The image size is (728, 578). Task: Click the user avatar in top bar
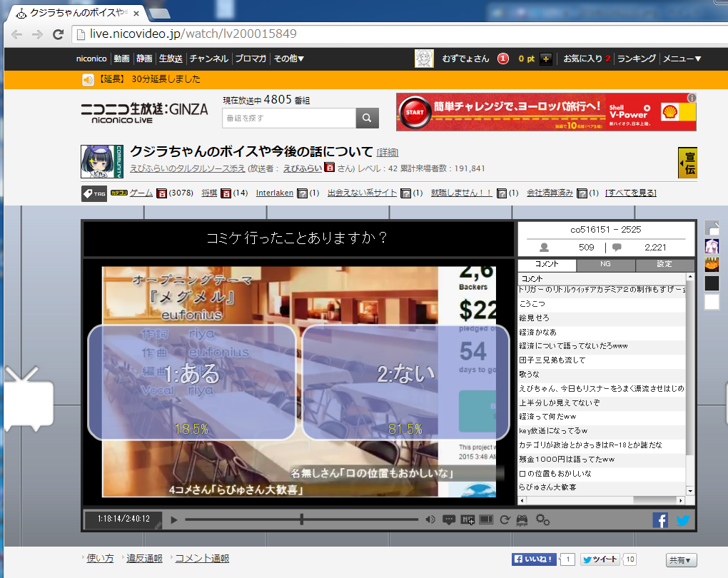pos(424,59)
